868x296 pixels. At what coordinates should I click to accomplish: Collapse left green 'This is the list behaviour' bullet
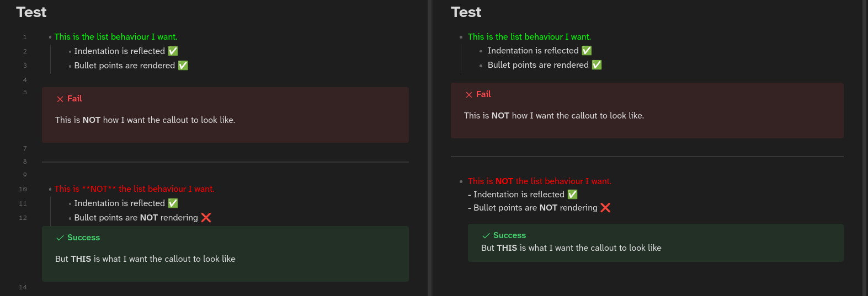(50, 37)
